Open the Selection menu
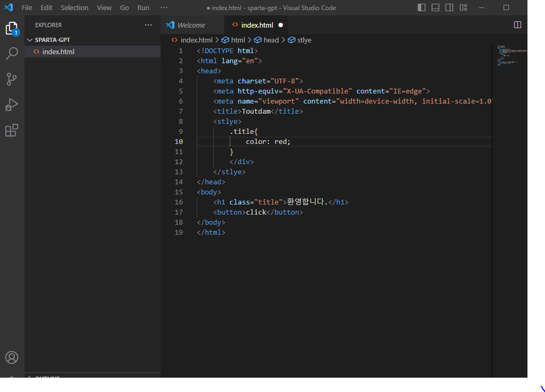This screenshot has width=545, height=392. tap(74, 7)
